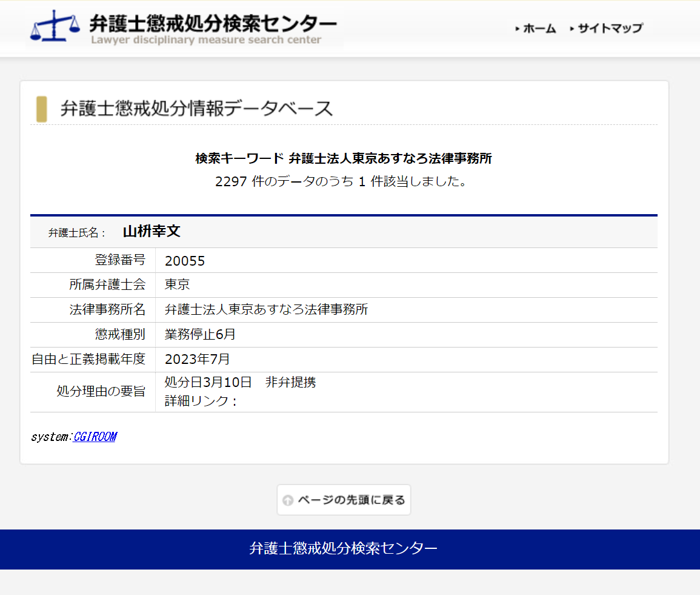
Task: Click the 2023年7月 publication date value
Action: (197, 359)
